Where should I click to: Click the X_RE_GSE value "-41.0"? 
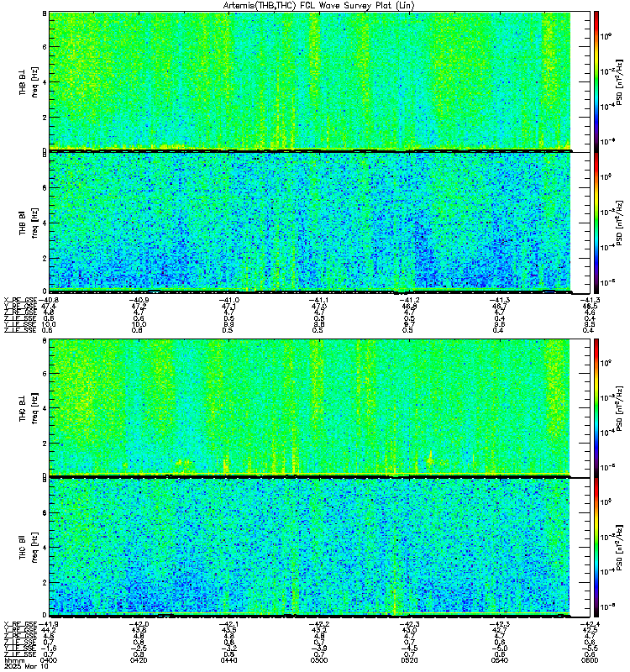[x=228, y=300]
